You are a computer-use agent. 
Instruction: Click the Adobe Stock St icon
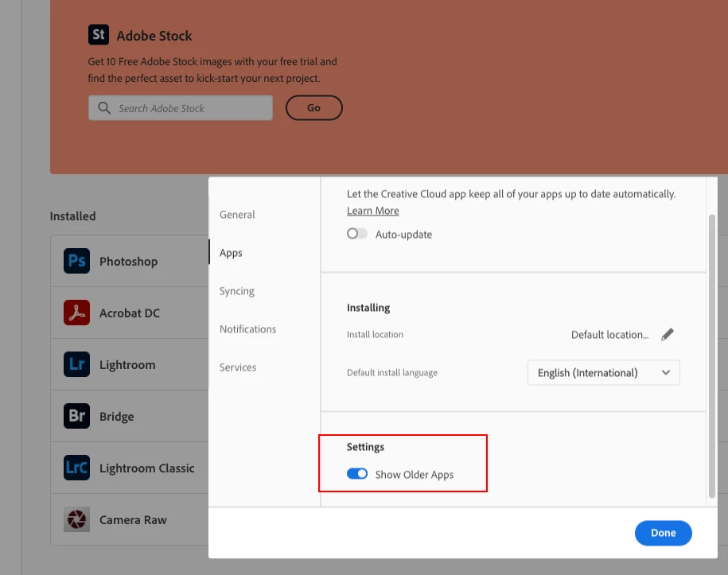pyautogui.click(x=99, y=35)
